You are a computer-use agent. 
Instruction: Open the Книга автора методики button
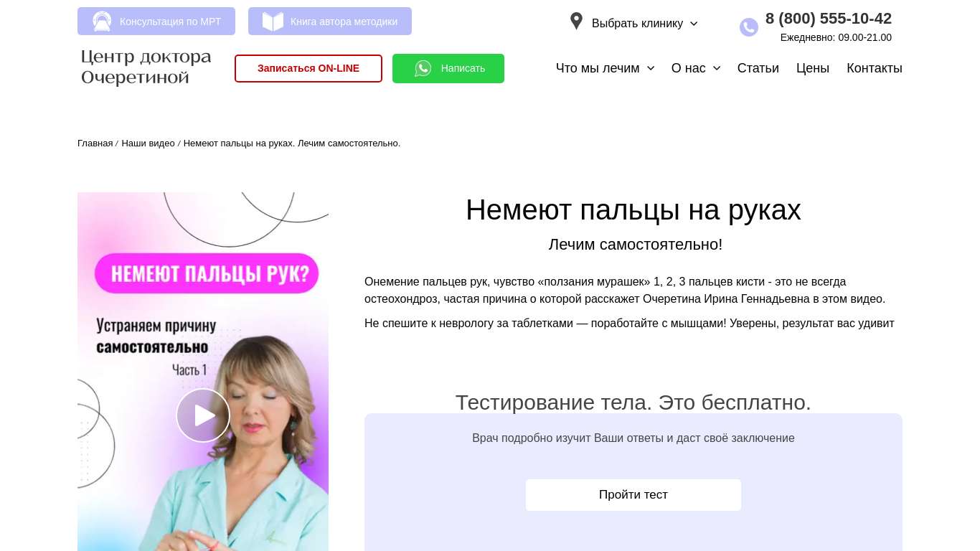(x=330, y=22)
